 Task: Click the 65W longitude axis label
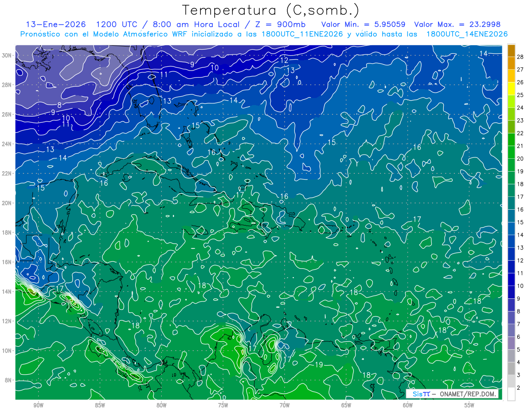point(346,405)
